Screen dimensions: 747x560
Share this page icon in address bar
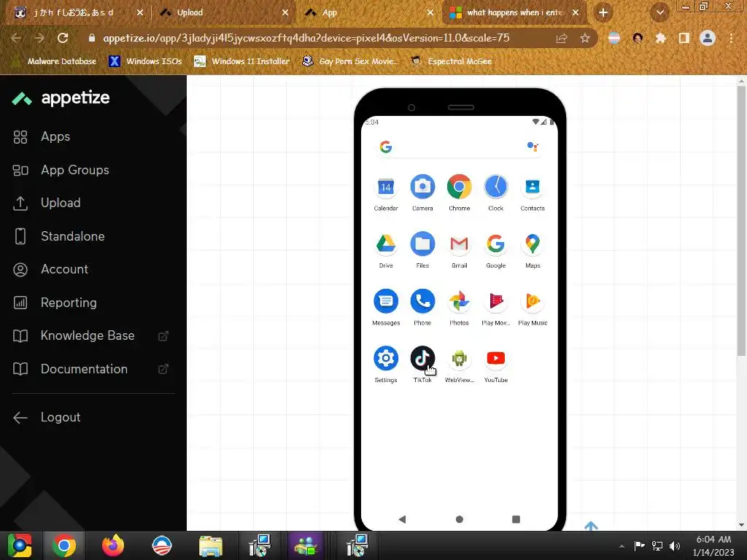click(x=562, y=38)
